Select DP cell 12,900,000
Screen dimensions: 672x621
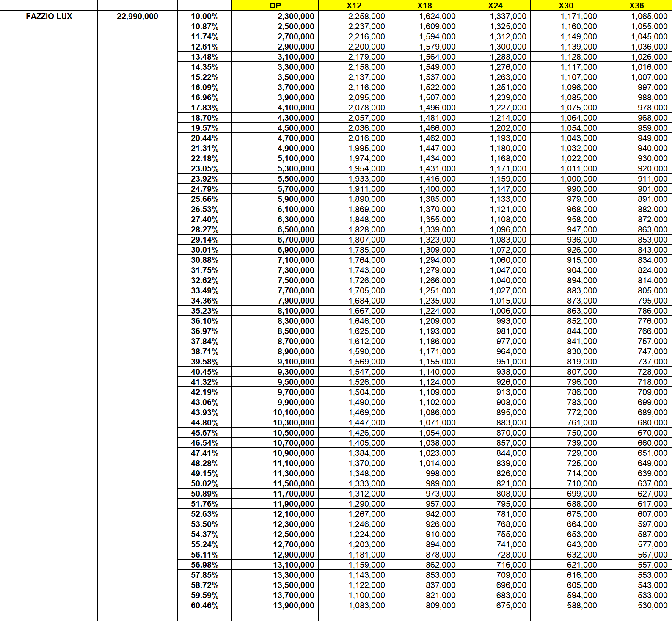275,555
